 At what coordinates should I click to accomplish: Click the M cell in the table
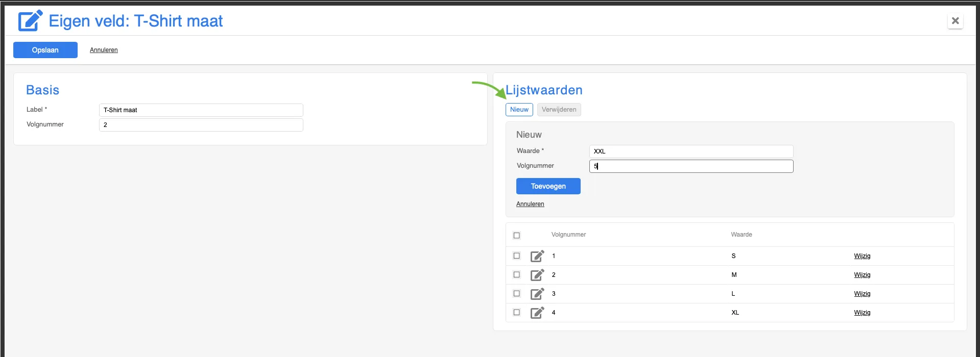[x=734, y=275]
